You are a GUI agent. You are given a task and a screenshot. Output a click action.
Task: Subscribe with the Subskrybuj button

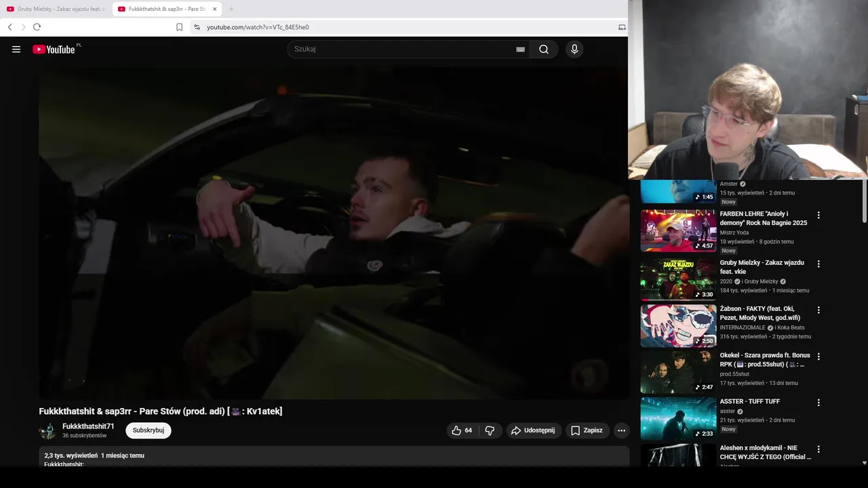pyautogui.click(x=149, y=430)
